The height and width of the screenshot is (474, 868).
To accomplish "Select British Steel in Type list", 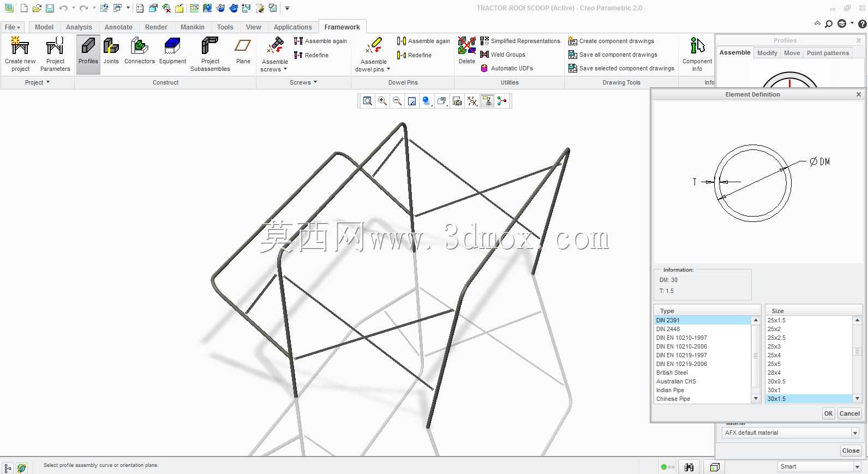I will [703, 373].
